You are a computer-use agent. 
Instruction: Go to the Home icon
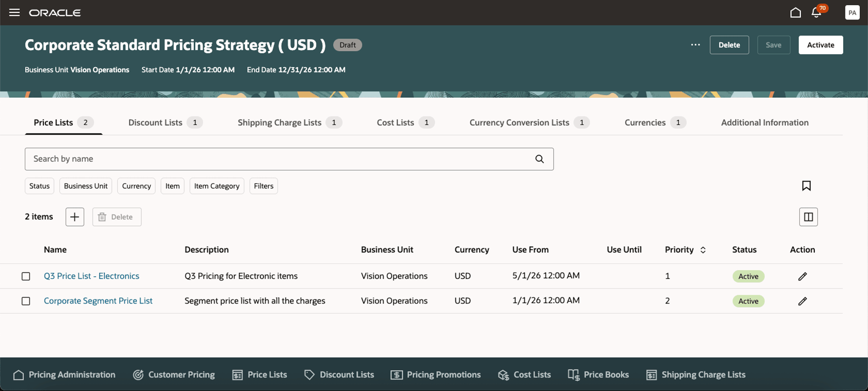pos(796,12)
